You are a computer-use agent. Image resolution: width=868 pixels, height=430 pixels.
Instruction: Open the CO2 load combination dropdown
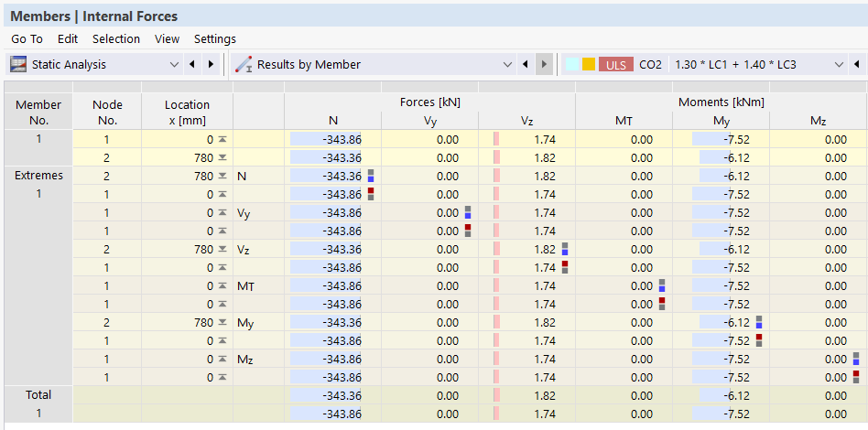840,64
